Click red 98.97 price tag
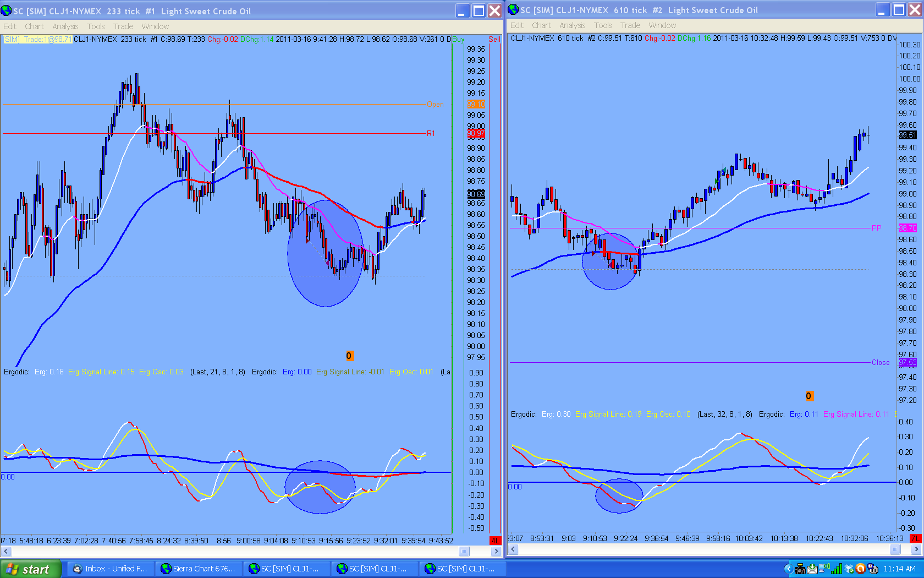This screenshot has height=578, width=924. [x=476, y=133]
